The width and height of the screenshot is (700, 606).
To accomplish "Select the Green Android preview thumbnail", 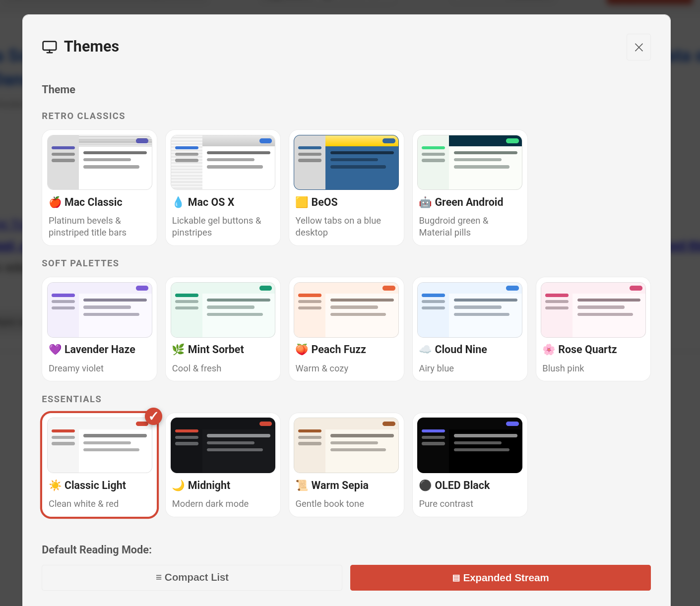I will 470,163.
